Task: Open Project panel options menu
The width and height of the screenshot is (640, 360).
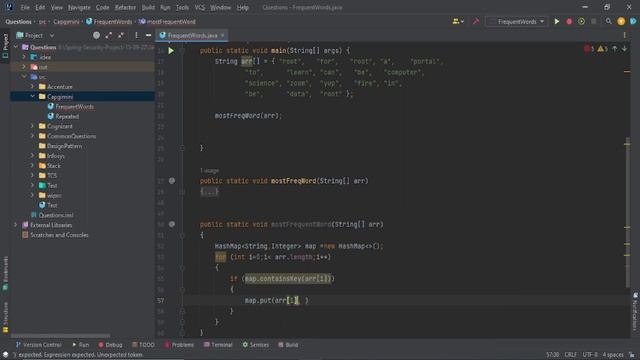Action: point(136,36)
